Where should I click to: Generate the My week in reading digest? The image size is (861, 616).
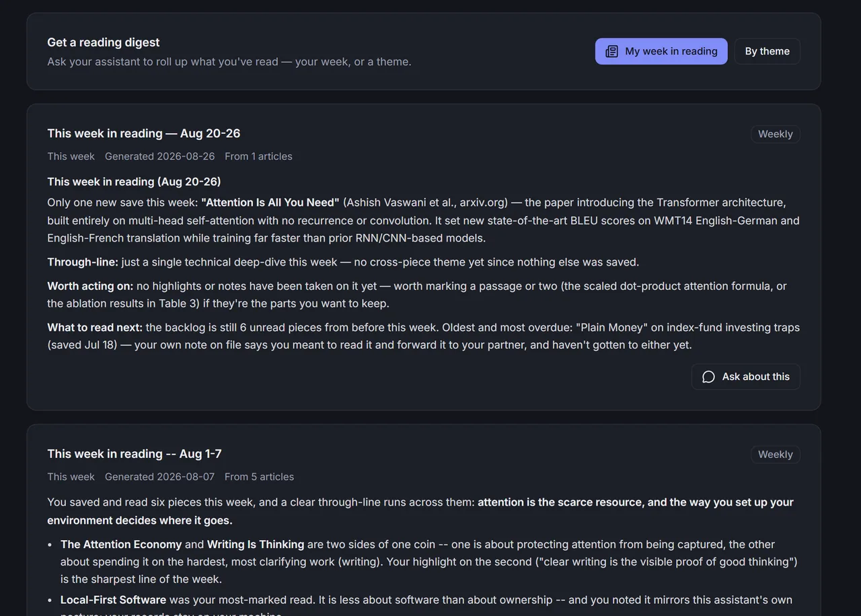coord(661,51)
